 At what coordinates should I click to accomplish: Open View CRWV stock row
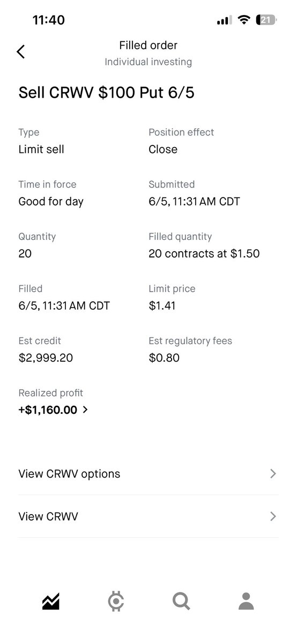(x=148, y=516)
